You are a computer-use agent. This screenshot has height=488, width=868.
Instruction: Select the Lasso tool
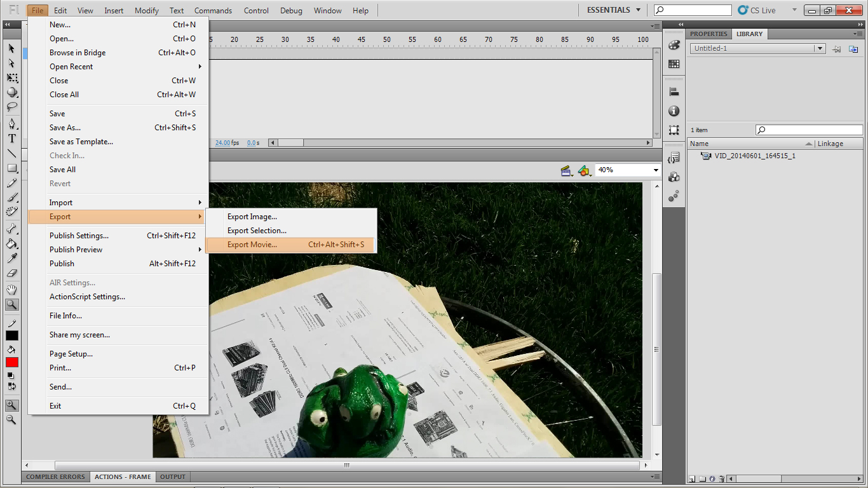(x=11, y=107)
